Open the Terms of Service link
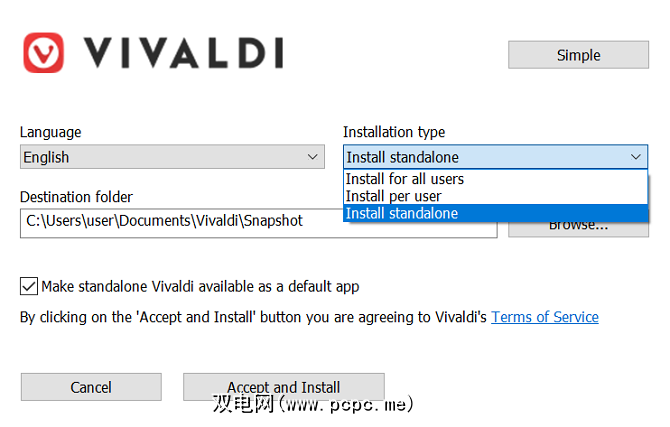The width and height of the screenshot is (670, 427). [545, 317]
